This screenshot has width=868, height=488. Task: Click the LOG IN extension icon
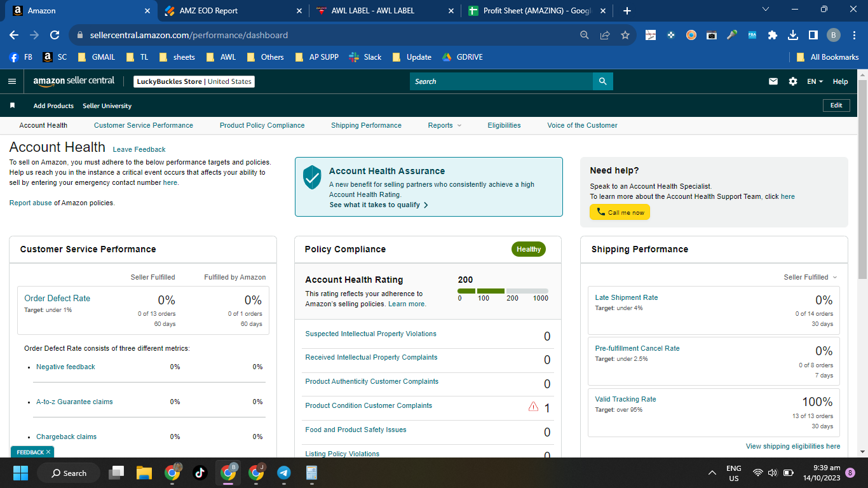tap(651, 35)
